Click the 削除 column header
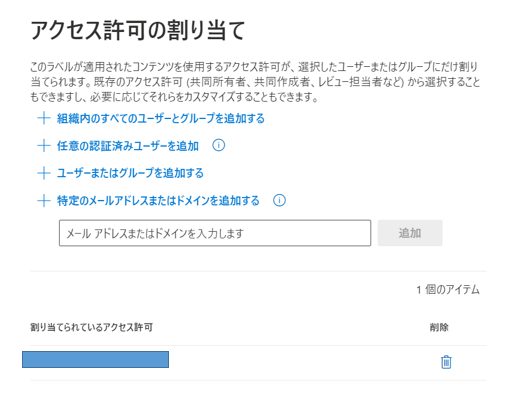The width and height of the screenshot is (516, 397). click(439, 327)
